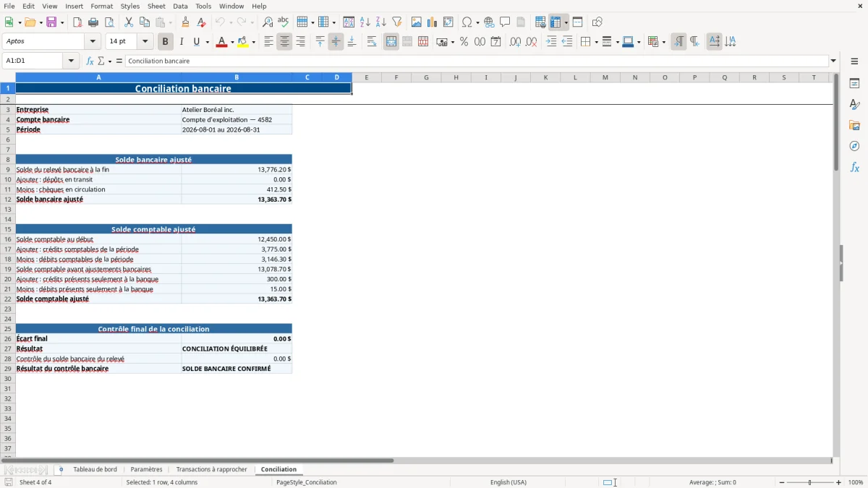Open the Format menu

[101, 6]
